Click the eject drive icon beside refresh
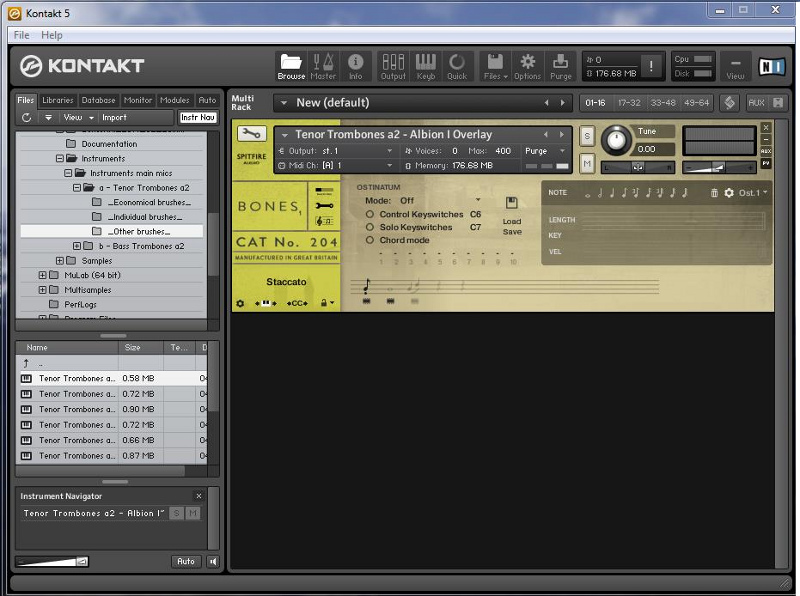The width and height of the screenshot is (800, 596). point(48,117)
